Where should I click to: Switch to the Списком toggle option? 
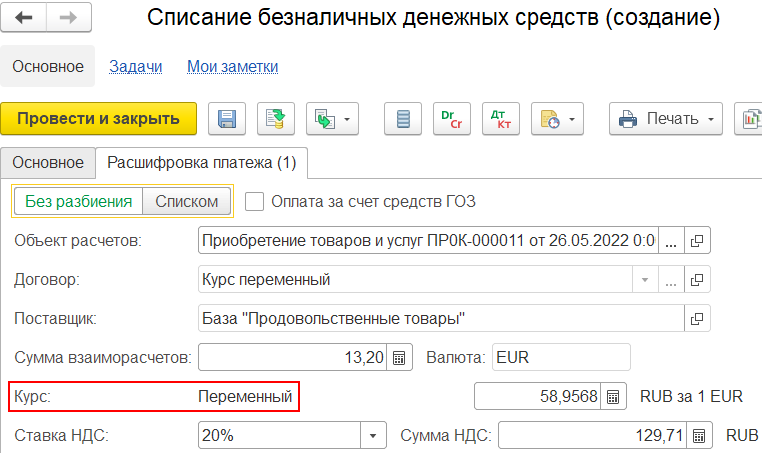[187, 201]
